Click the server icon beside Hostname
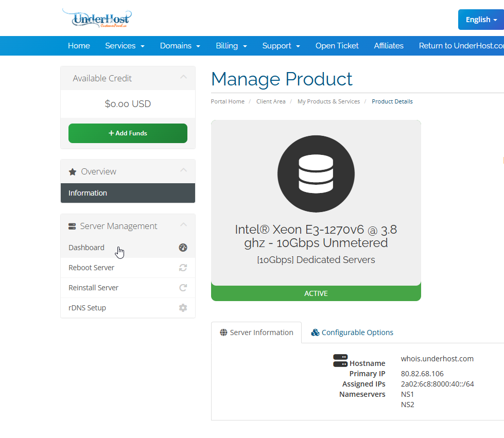Screen dimensions: 504x438 point(340,361)
